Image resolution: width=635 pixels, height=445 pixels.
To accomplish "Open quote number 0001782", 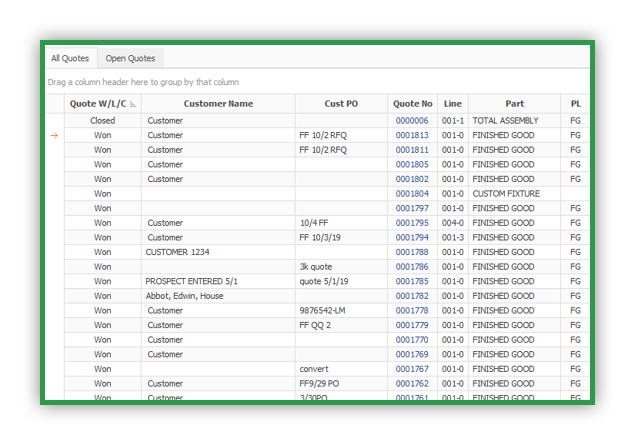I will tap(412, 296).
